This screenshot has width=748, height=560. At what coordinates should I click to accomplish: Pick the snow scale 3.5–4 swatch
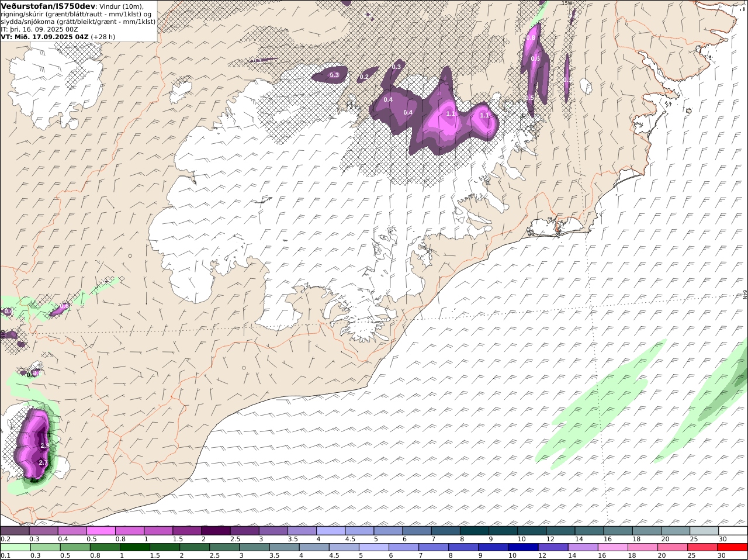(x=302, y=530)
